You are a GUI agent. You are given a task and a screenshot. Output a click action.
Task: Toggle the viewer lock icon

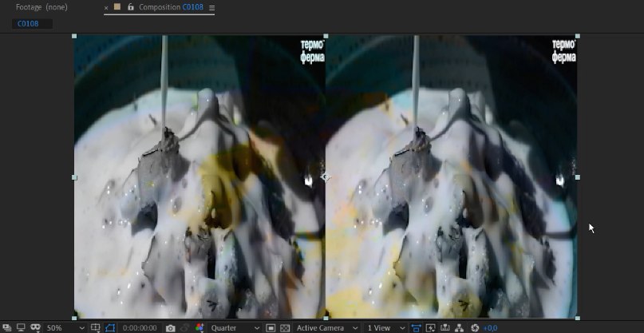[131, 6]
